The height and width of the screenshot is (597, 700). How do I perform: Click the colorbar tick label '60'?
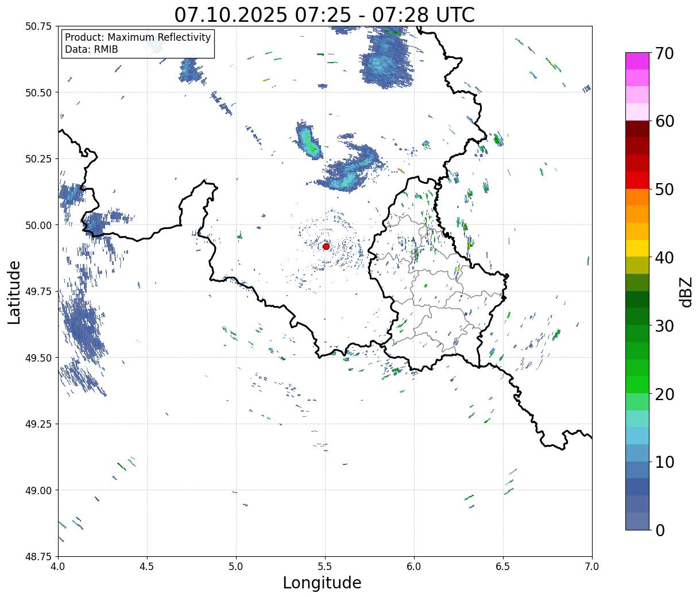(x=664, y=121)
